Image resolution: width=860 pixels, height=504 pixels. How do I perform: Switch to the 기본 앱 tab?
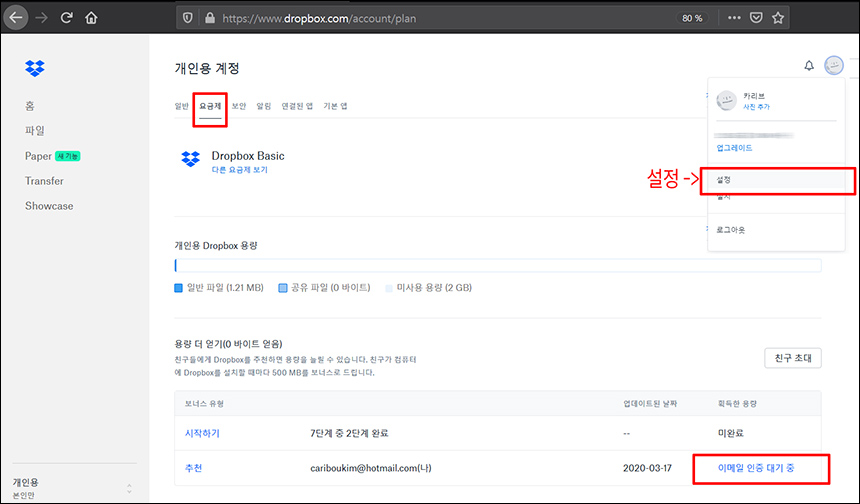click(x=335, y=106)
